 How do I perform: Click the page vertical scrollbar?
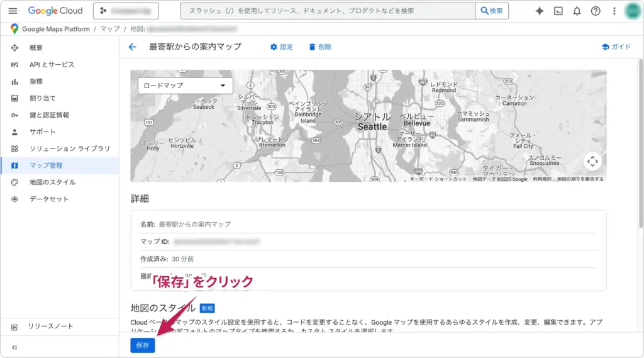pos(641,144)
